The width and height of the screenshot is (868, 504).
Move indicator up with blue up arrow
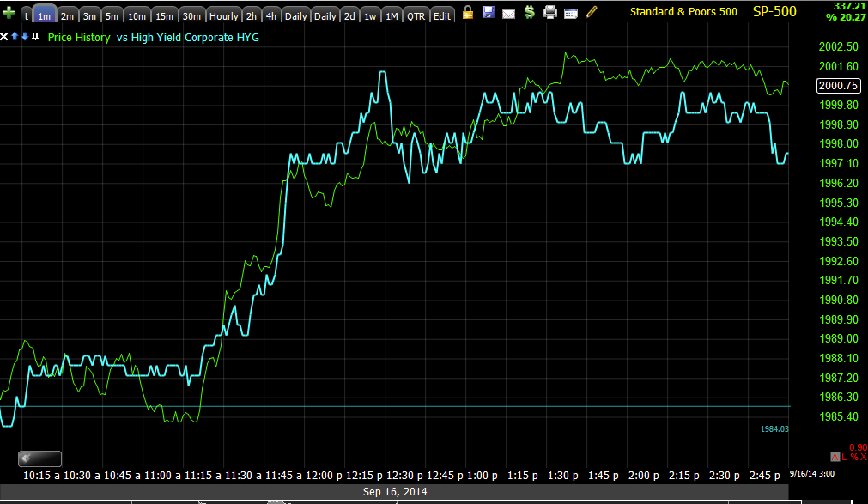click(x=15, y=37)
